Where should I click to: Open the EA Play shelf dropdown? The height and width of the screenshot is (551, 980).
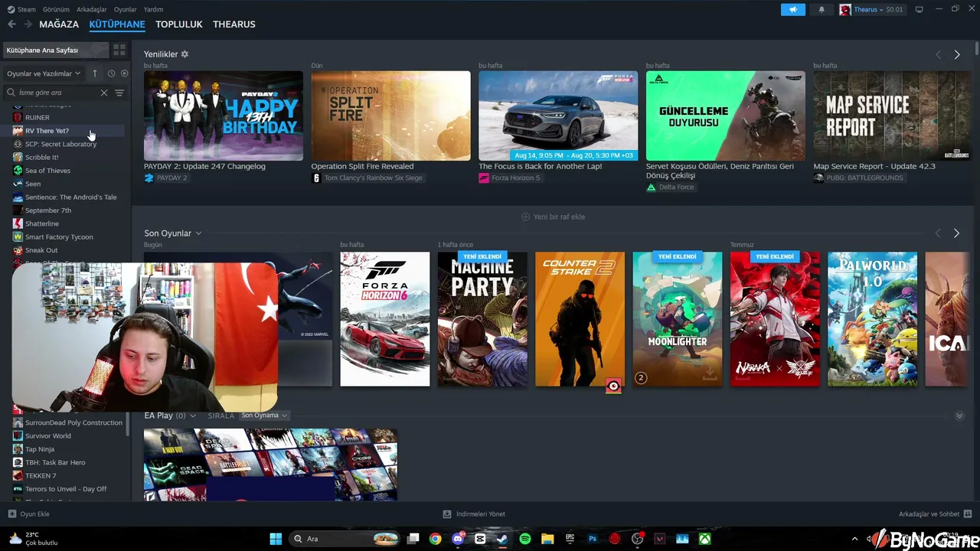[x=193, y=416]
